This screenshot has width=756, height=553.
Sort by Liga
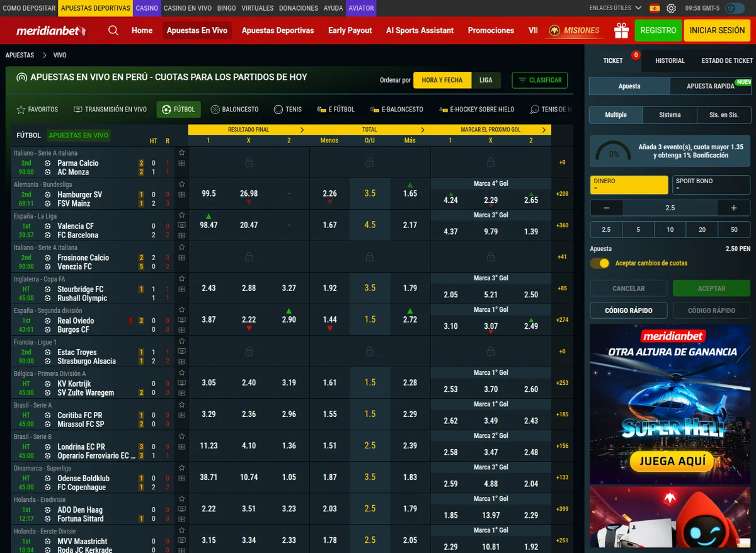pos(486,80)
